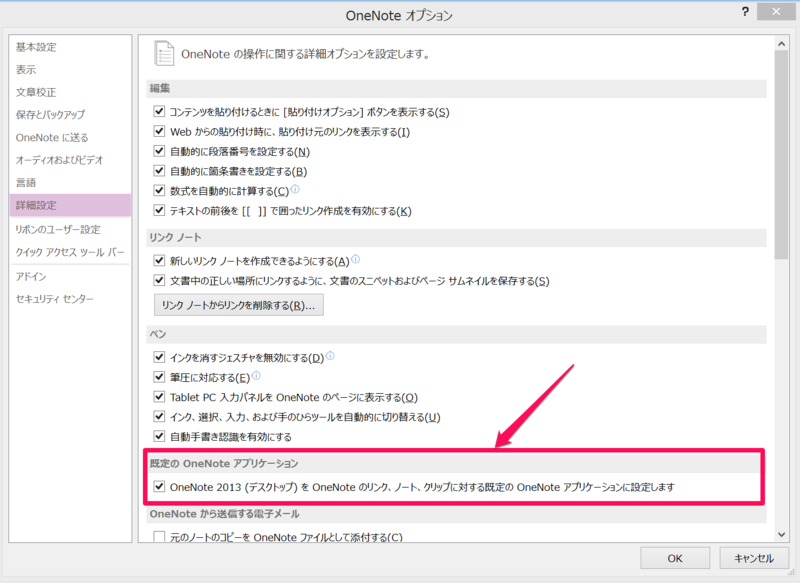This screenshot has height=583, width=800.
Task: Click the ペン section header text
Action: [x=158, y=334]
